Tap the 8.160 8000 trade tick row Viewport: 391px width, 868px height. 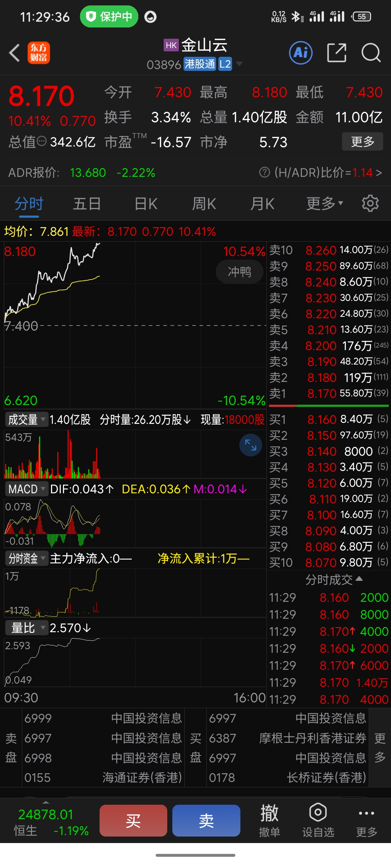tap(329, 614)
